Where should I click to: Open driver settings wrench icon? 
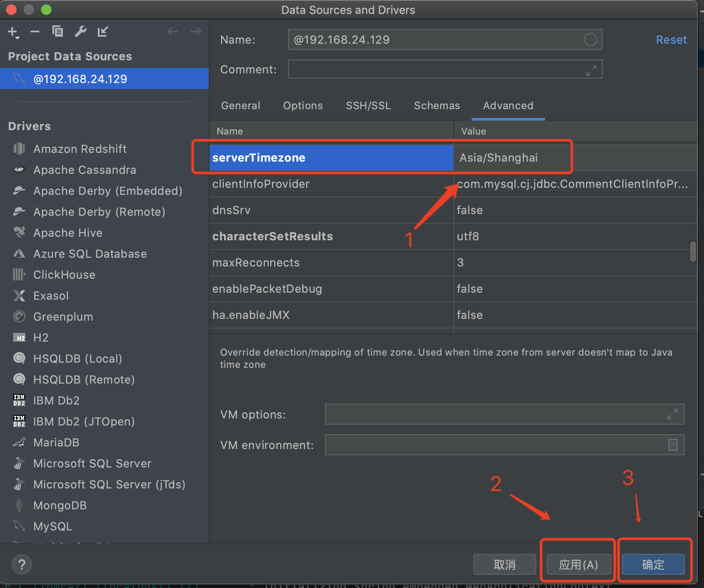click(80, 31)
